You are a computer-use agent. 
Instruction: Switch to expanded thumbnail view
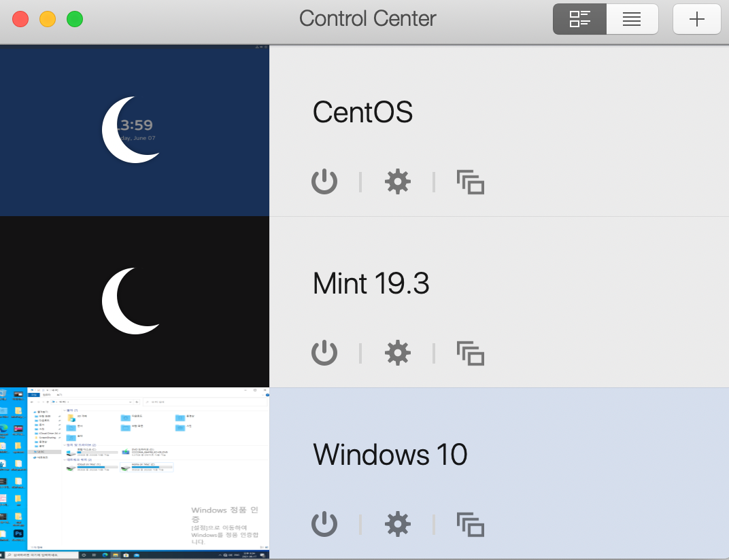(579, 19)
